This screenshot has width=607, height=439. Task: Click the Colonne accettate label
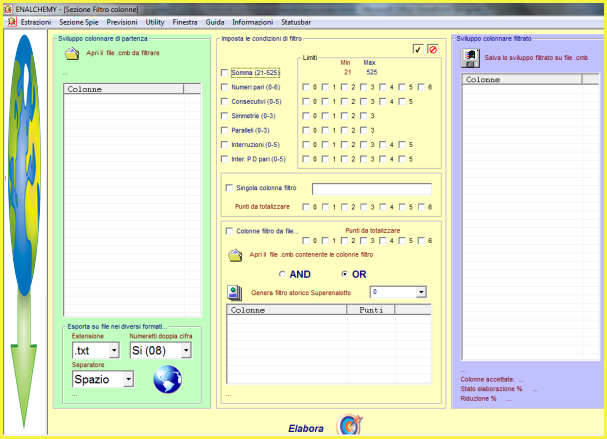click(487, 380)
